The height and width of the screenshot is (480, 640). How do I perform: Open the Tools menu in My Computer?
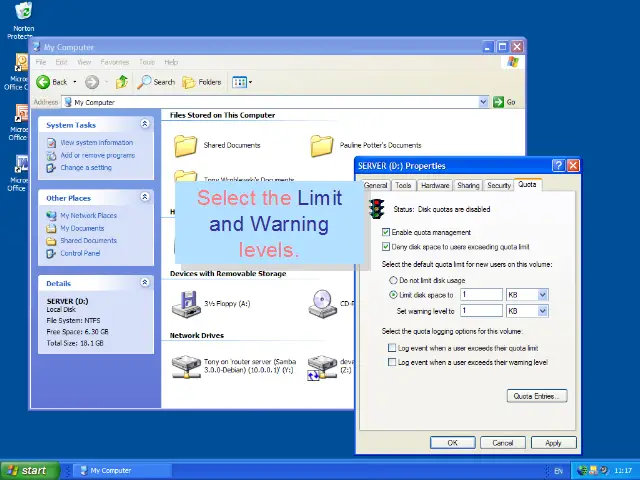(x=147, y=62)
